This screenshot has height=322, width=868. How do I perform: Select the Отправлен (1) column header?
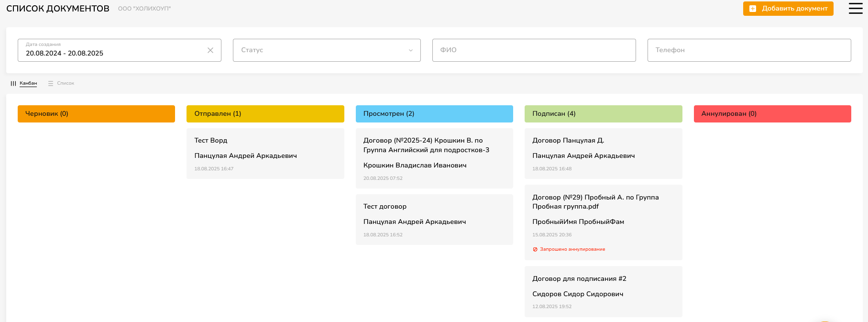pos(265,114)
